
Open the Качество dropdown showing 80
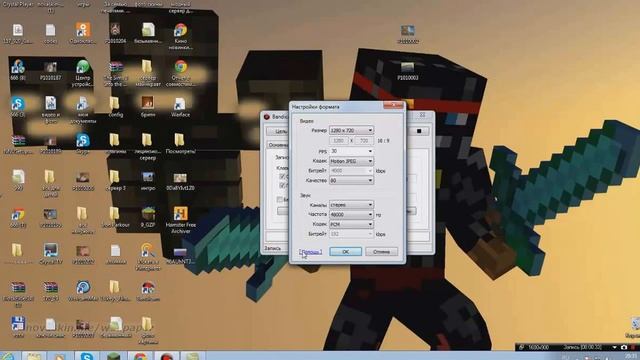pyautogui.click(x=351, y=180)
